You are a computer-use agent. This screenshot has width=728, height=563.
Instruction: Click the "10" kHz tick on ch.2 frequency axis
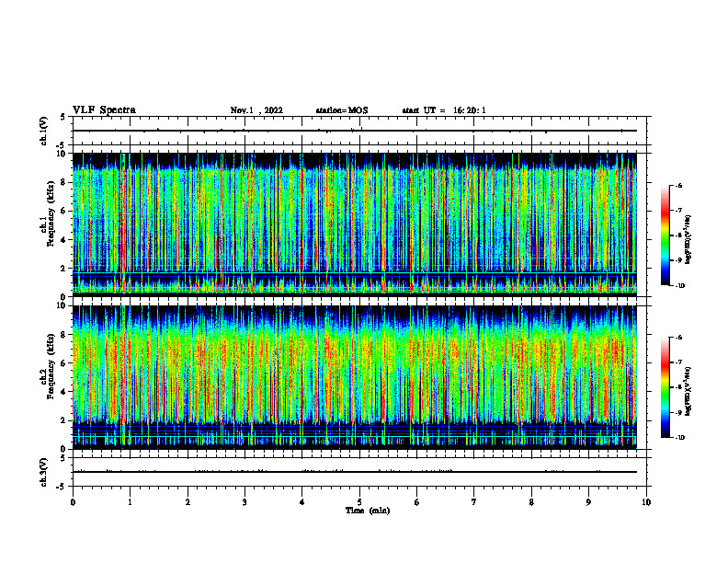[63, 305]
